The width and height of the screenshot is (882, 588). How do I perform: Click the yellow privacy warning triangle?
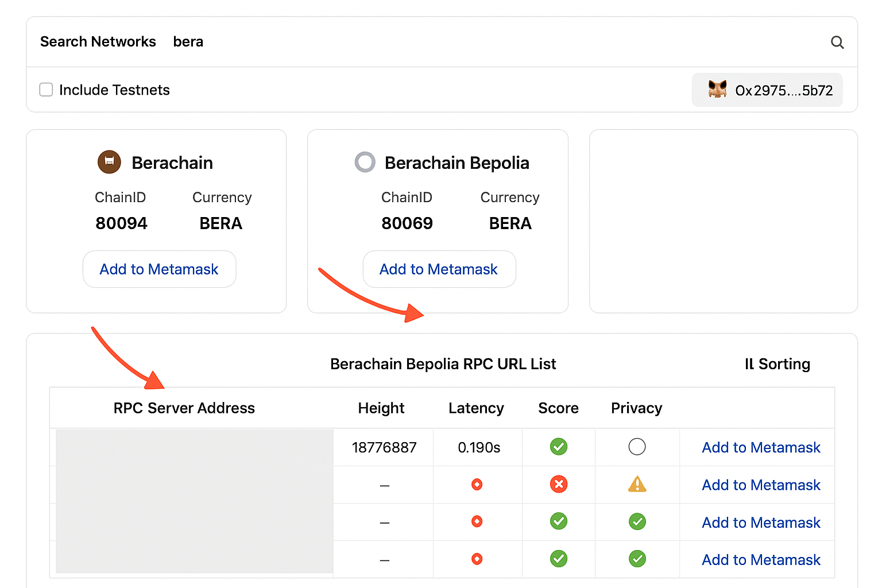pos(637,484)
